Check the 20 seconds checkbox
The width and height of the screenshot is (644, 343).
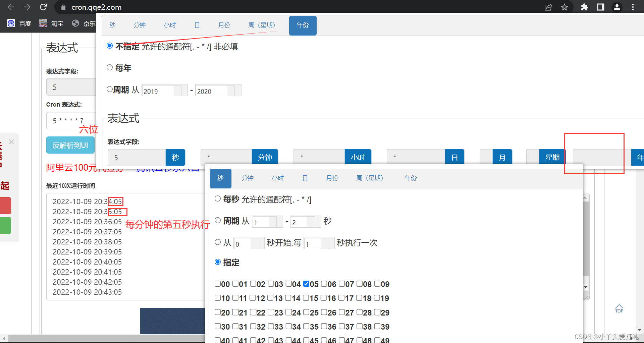click(x=218, y=312)
